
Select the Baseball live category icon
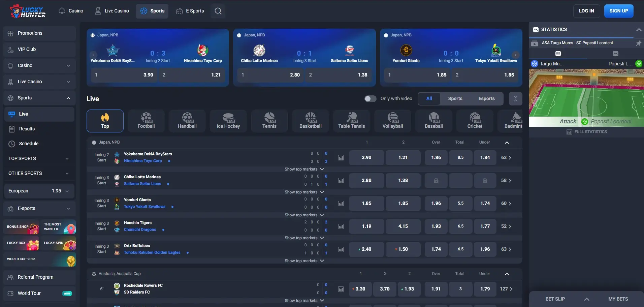434,121
